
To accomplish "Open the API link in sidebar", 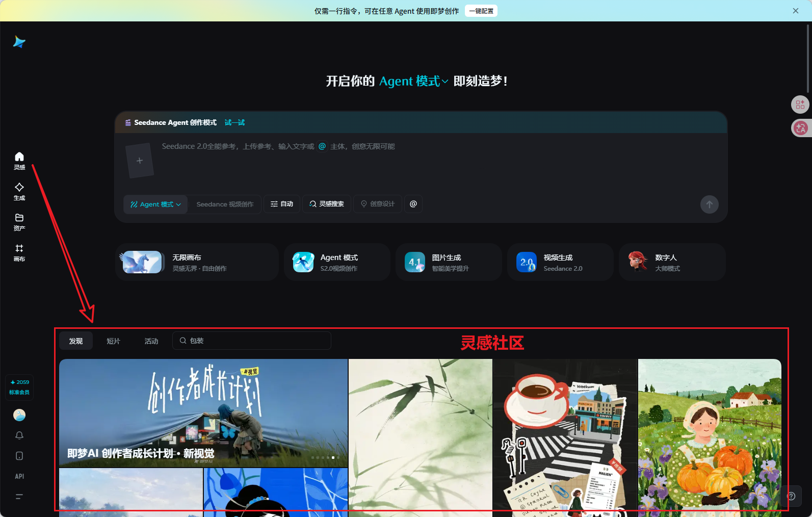I will tap(19, 476).
